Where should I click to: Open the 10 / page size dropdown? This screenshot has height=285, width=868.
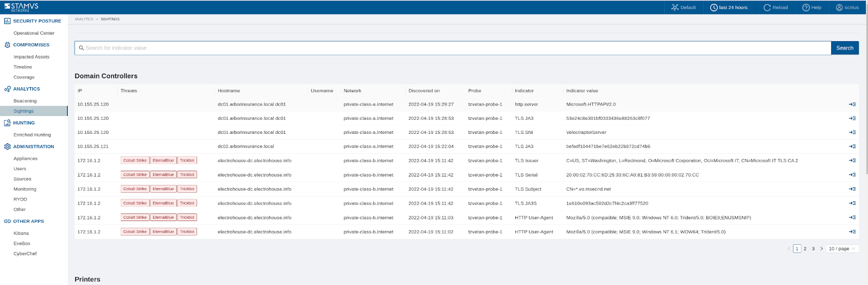842,249
